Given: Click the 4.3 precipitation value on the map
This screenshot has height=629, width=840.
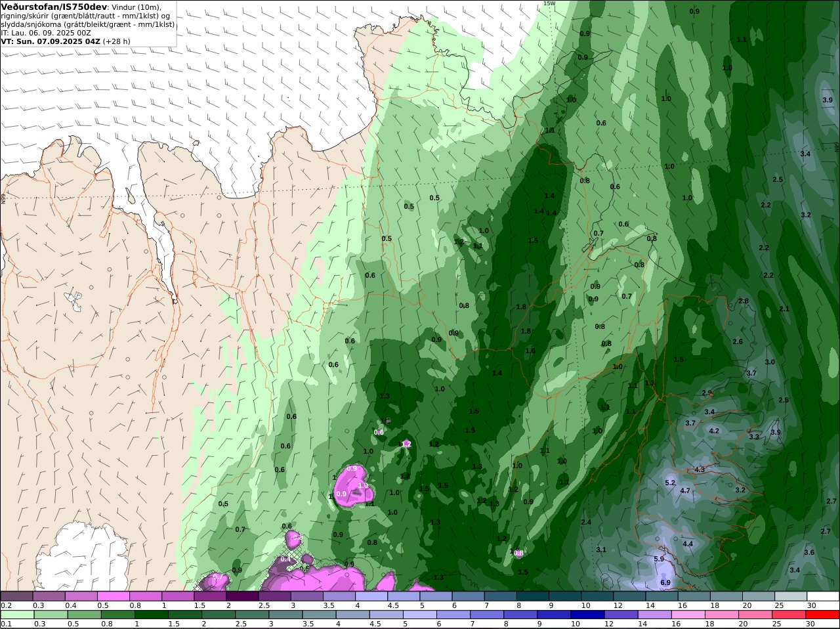Looking at the screenshot, I should click(700, 469).
